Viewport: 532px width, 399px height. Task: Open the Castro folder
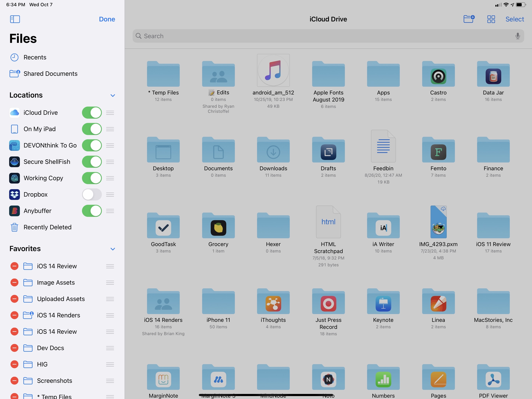(x=438, y=74)
